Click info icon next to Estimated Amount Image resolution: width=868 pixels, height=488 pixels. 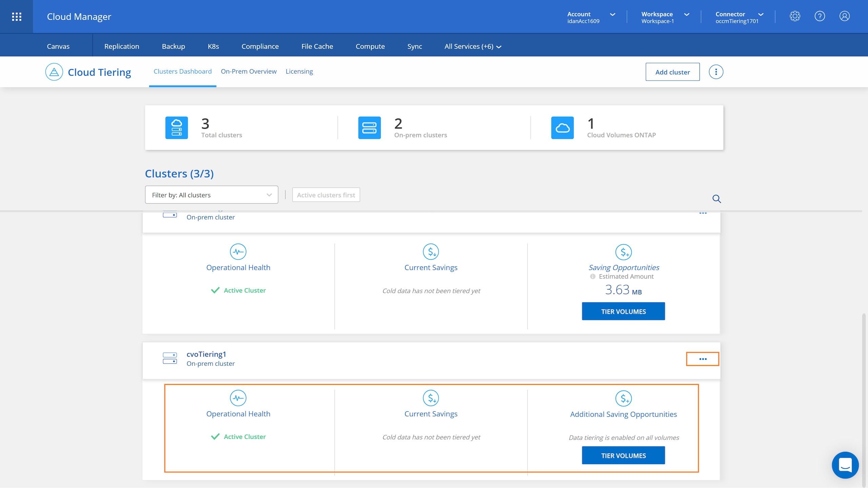pos(592,277)
